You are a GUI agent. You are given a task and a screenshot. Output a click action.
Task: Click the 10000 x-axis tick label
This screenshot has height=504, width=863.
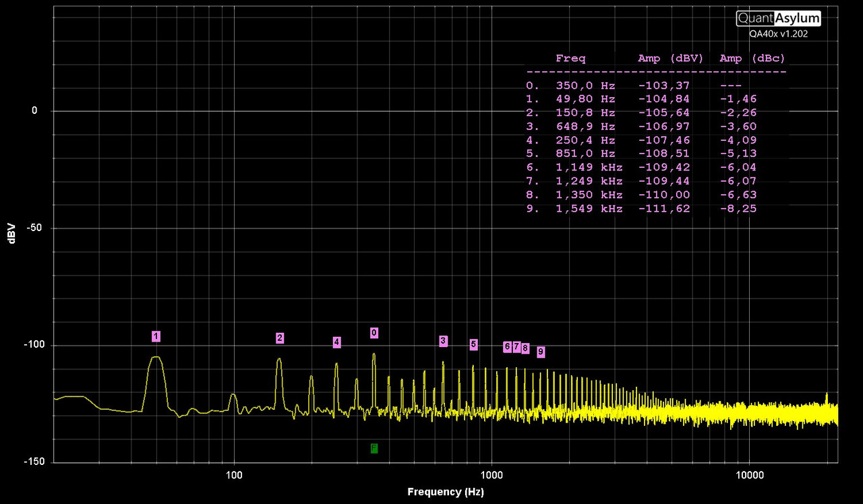[749, 475]
